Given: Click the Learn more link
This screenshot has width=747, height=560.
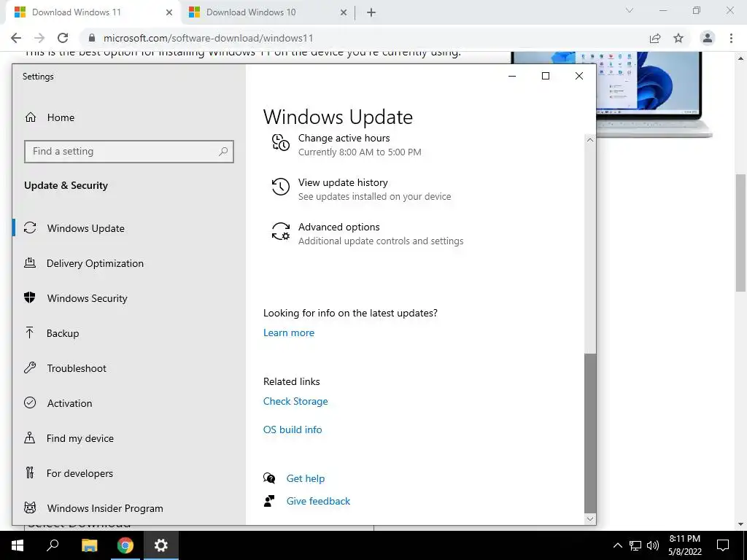Looking at the screenshot, I should point(289,332).
